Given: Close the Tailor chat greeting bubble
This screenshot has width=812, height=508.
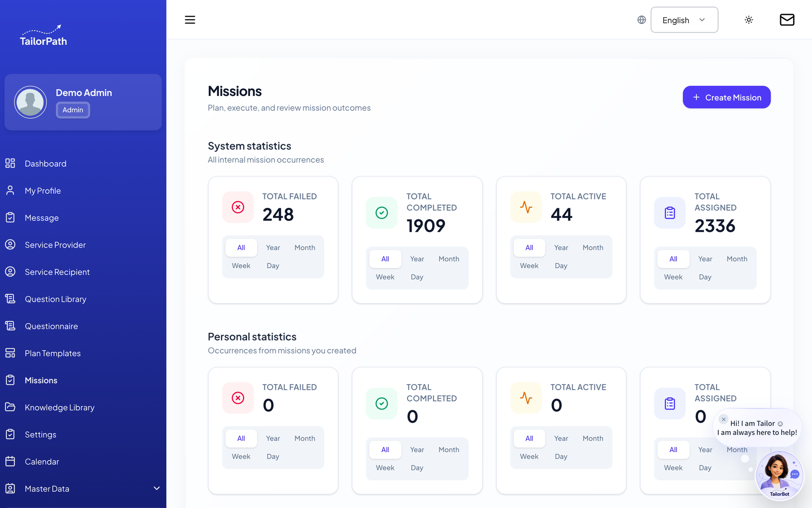Looking at the screenshot, I should point(724,420).
